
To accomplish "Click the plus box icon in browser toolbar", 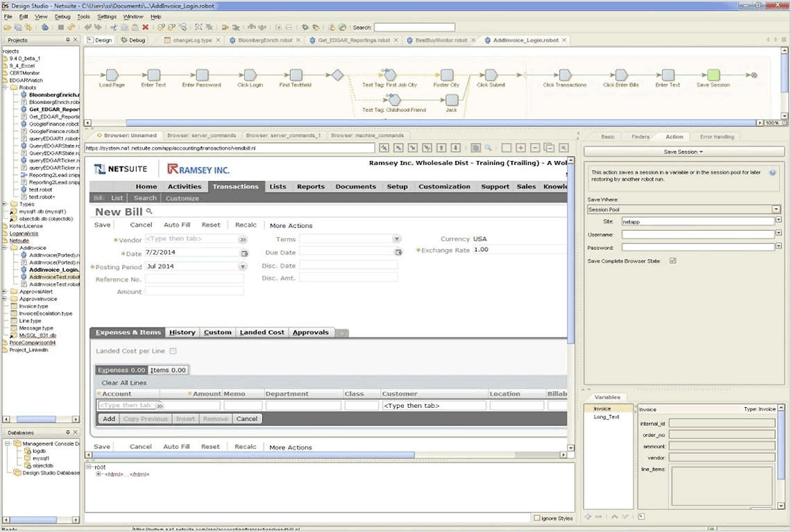I will [520, 148].
